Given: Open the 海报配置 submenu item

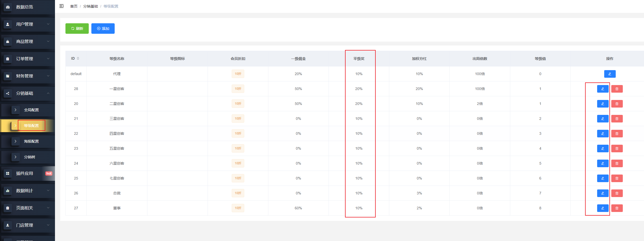Looking at the screenshot, I should click(31, 141).
